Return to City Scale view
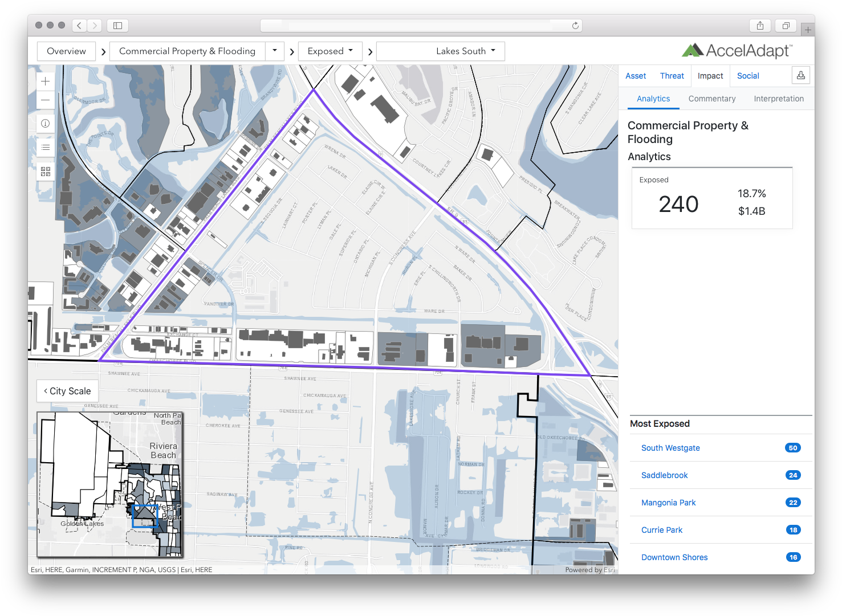The image size is (842, 616). pyautogui.click(x=67, y=390)
